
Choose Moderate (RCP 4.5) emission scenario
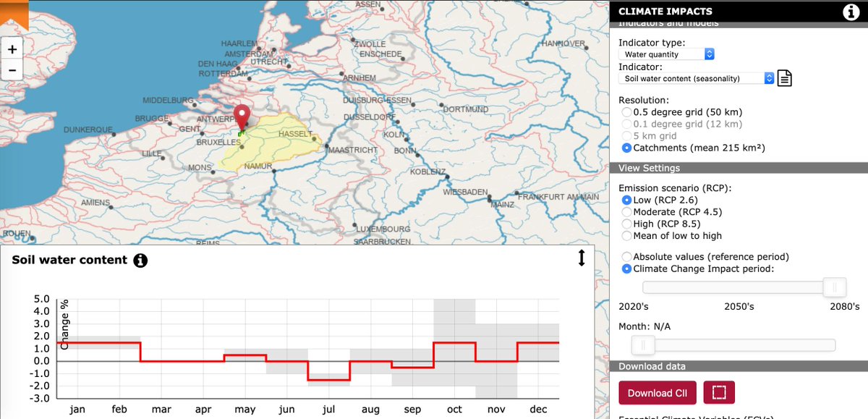tap(627, 212)
